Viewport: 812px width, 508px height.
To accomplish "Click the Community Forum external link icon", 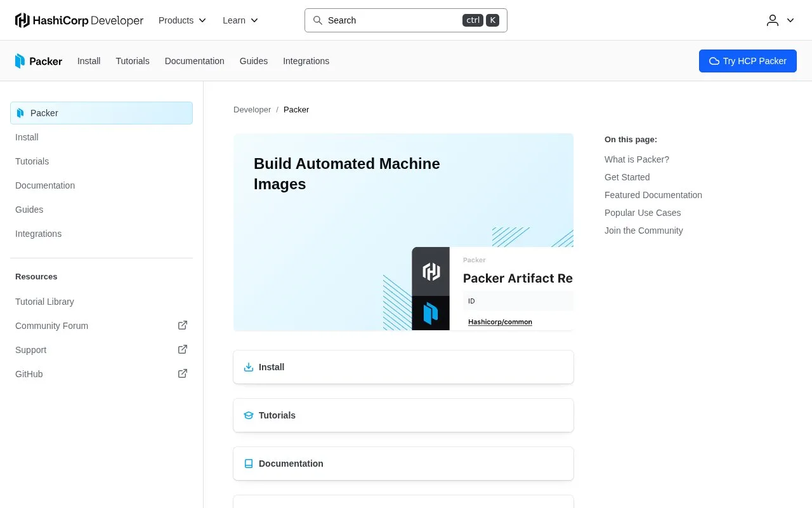I will coord(183,325).
